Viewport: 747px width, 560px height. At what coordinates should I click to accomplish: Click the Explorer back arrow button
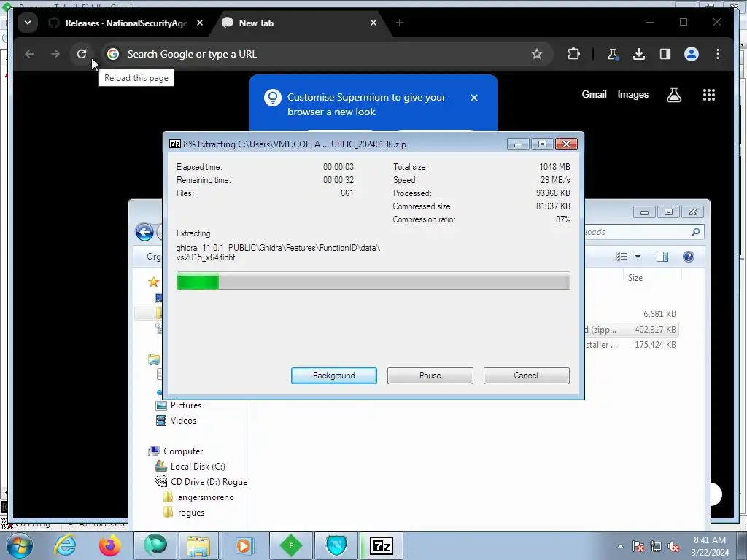coord(144,233)
